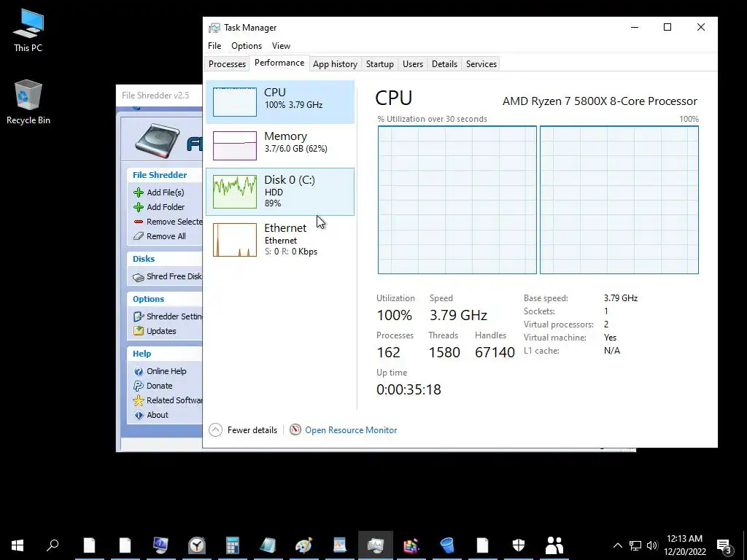Open Windows Security shield taskbar icon
The width and height of the screenshot is (747, 560).
(519, 545)
